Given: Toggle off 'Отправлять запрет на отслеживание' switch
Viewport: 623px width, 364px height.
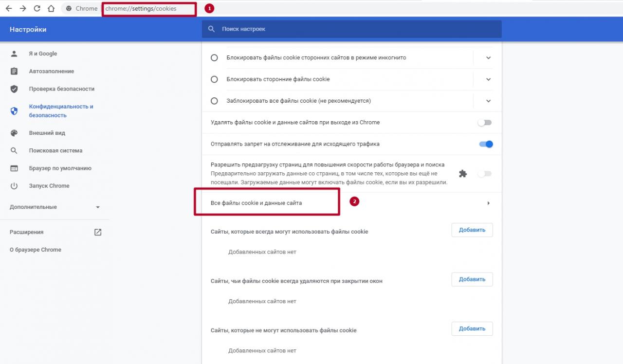Looking at the screenshot, I should (484, 144).
